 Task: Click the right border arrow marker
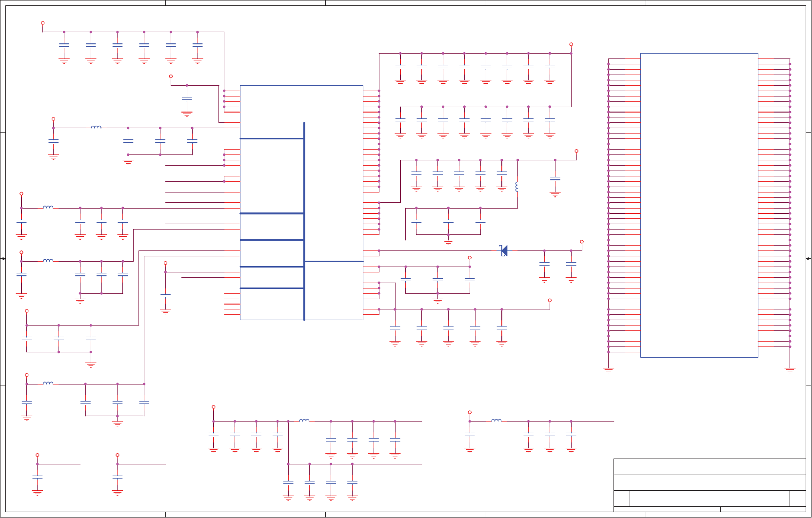(x=809, y=259)
